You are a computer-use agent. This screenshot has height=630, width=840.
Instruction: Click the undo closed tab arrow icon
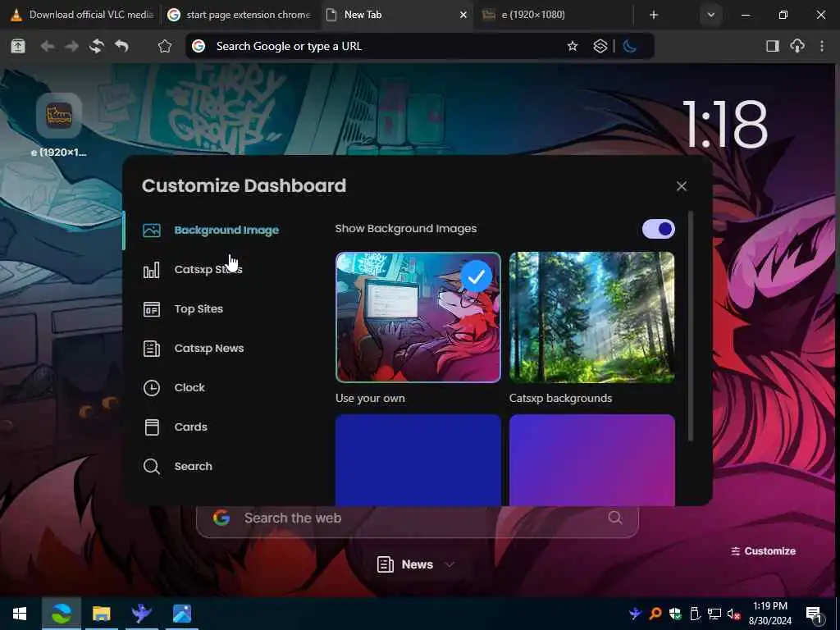121,46
